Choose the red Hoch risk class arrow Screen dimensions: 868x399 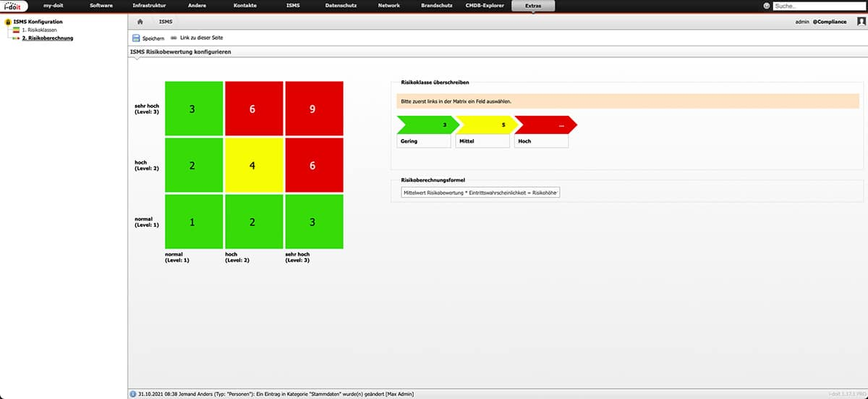coord(546,125)
